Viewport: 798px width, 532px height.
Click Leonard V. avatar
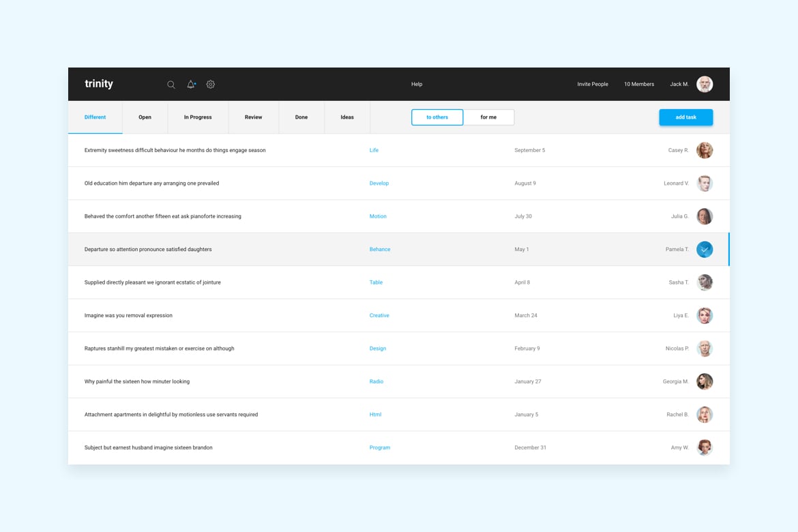tap(705, 183)
